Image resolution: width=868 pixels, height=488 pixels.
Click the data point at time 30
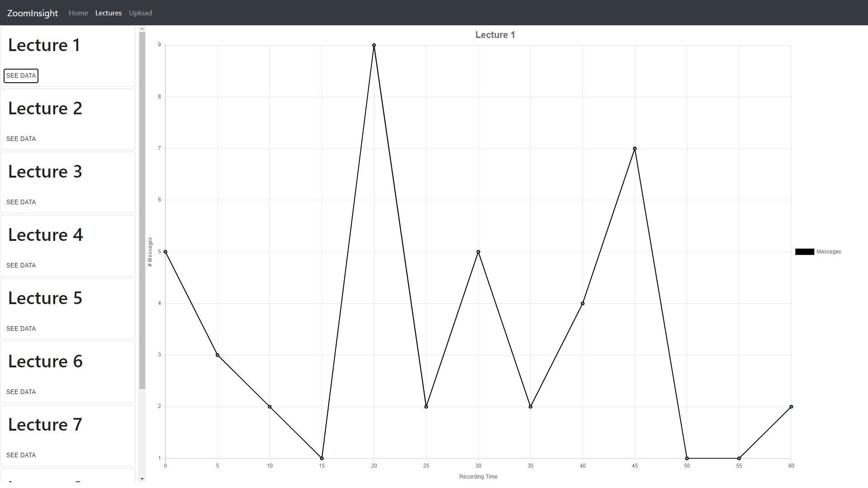click(478, 252)
